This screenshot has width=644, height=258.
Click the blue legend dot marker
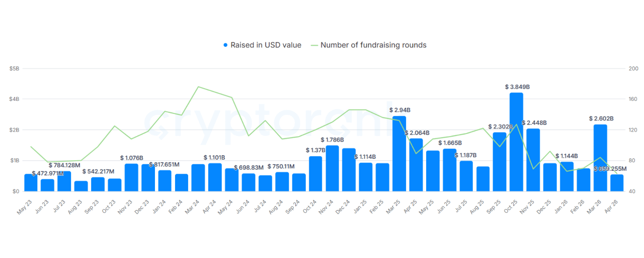[x=226, y=45]
